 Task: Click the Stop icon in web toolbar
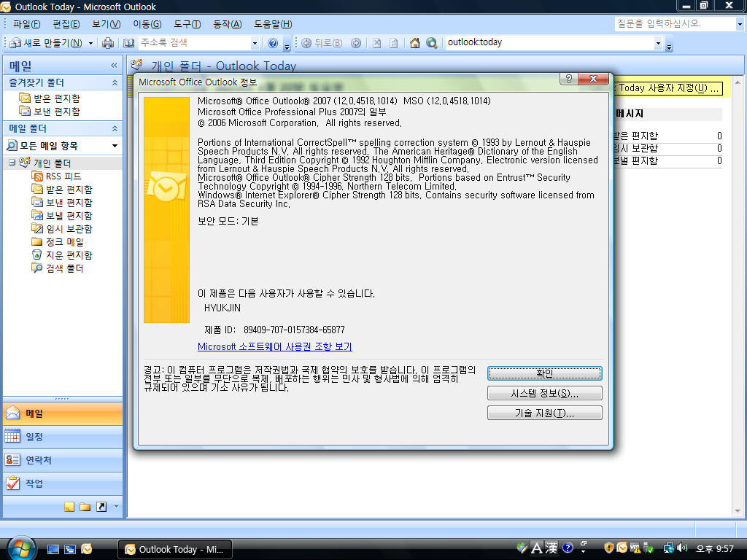377,43
